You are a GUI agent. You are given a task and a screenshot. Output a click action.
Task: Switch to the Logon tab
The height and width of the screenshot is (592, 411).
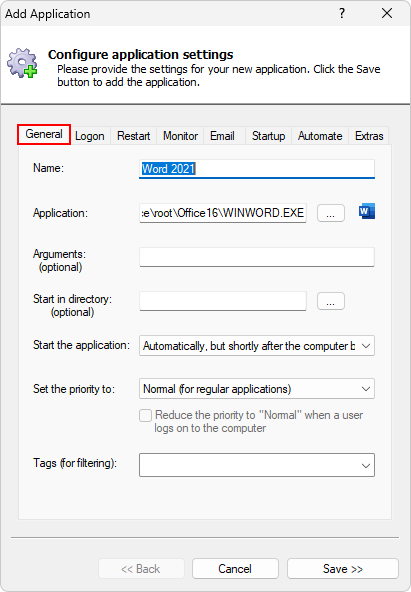90,136
